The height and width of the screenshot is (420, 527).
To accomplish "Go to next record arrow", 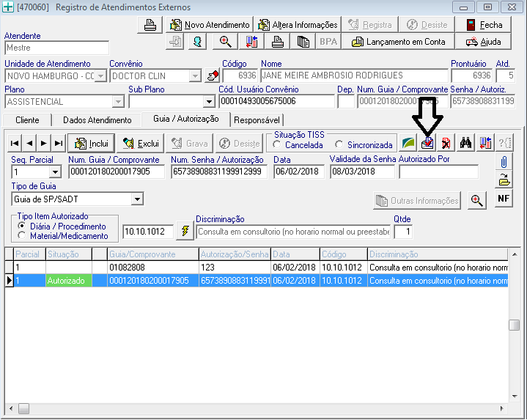I will 44,144.
